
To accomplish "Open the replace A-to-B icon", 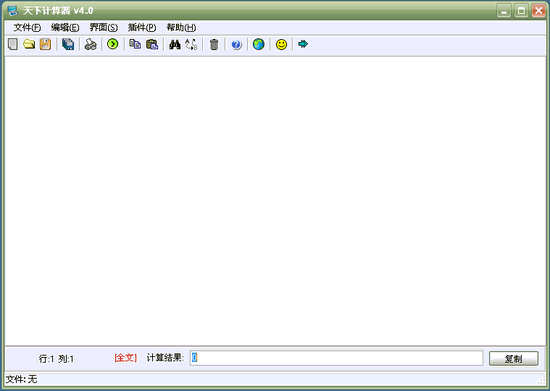I will point(192,44).
